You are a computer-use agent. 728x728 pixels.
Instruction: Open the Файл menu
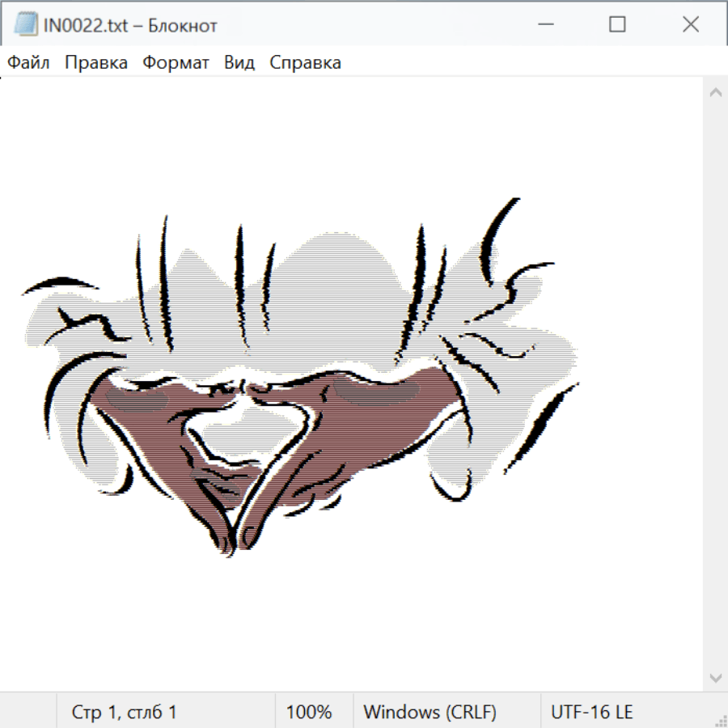(x=28, y=63)
